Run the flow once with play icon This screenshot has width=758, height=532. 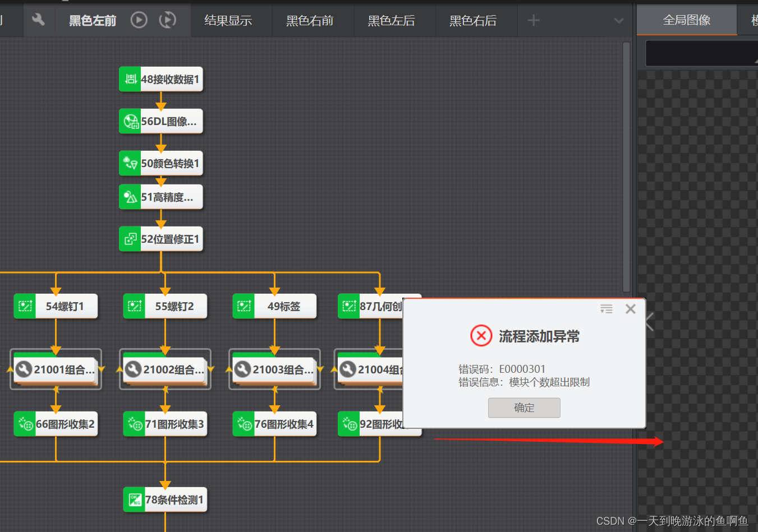pyautogui.click(x=138, y=20)
